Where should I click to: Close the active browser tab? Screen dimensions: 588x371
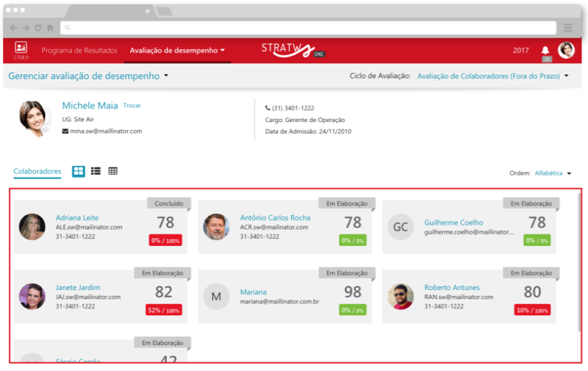[148, 11]
